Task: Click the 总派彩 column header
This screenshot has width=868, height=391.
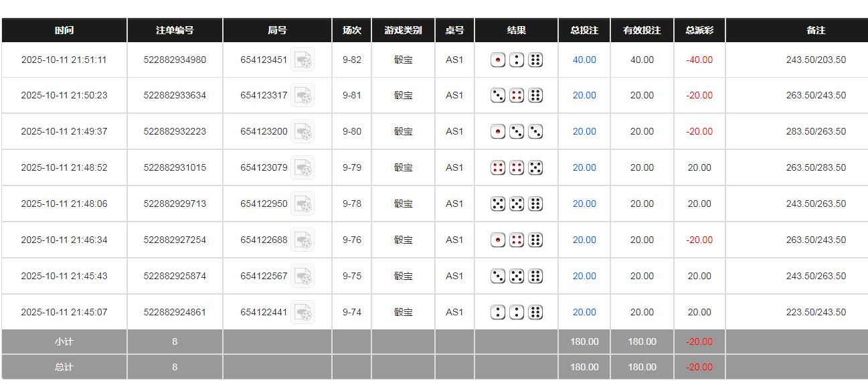Action: click(x=699, y=31)
